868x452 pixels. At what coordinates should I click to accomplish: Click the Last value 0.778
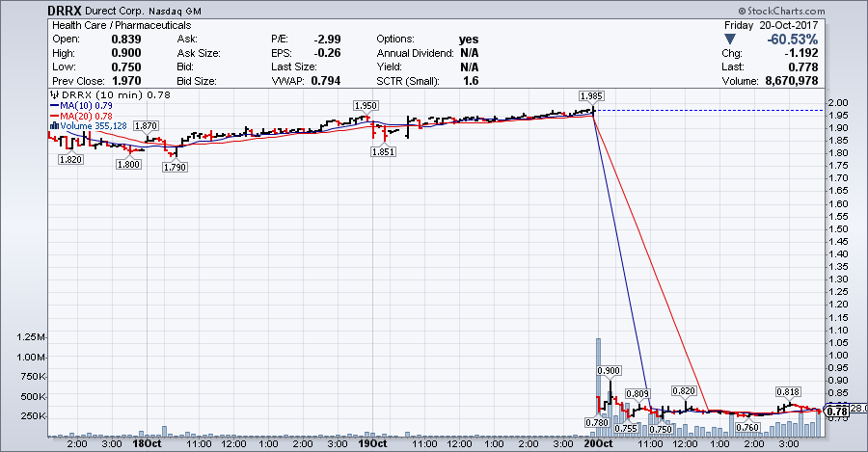[x=803, y=66]
